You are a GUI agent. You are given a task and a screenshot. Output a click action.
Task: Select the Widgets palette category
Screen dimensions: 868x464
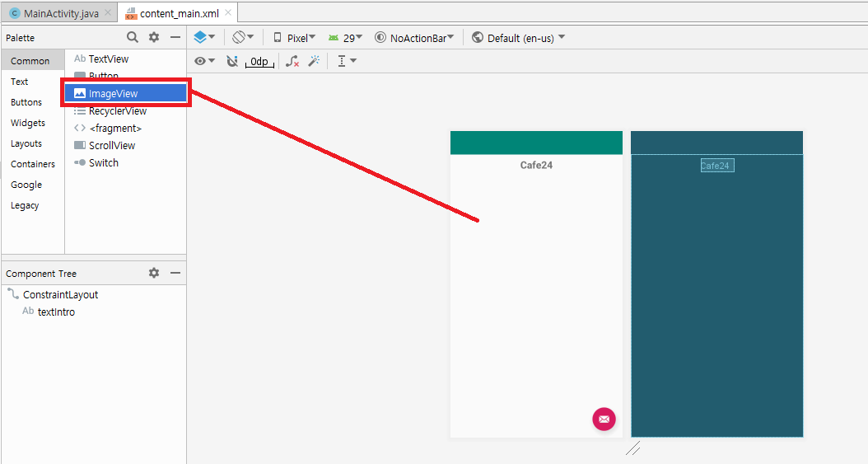click(x=33, y=123)
